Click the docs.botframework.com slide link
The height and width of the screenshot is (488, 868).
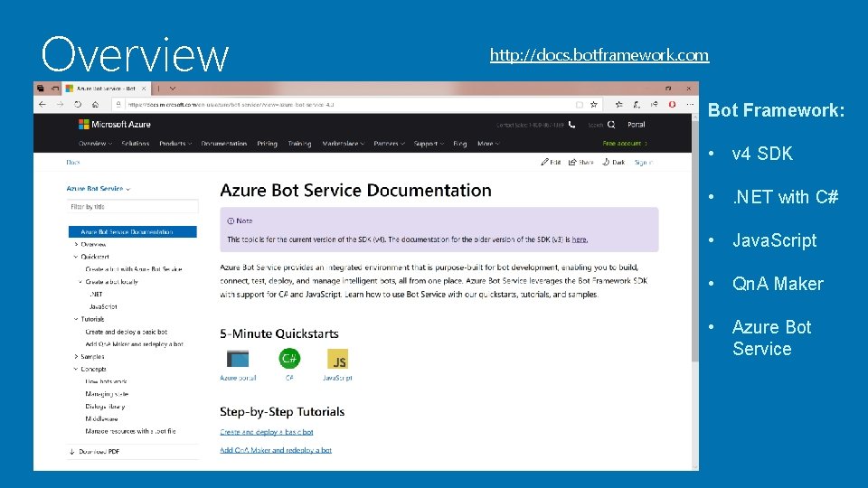coord(599,55)
